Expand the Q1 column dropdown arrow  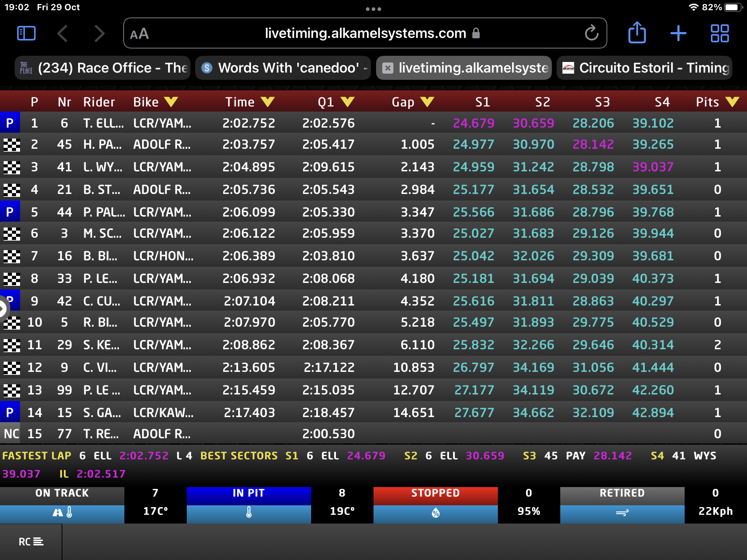click(x=347, y=102)
